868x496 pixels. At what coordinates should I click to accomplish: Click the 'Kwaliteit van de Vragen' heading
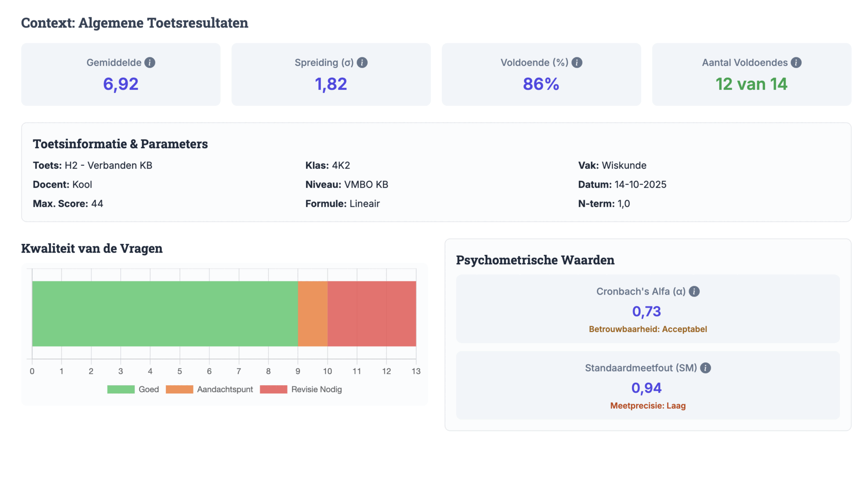pos(92,248)
